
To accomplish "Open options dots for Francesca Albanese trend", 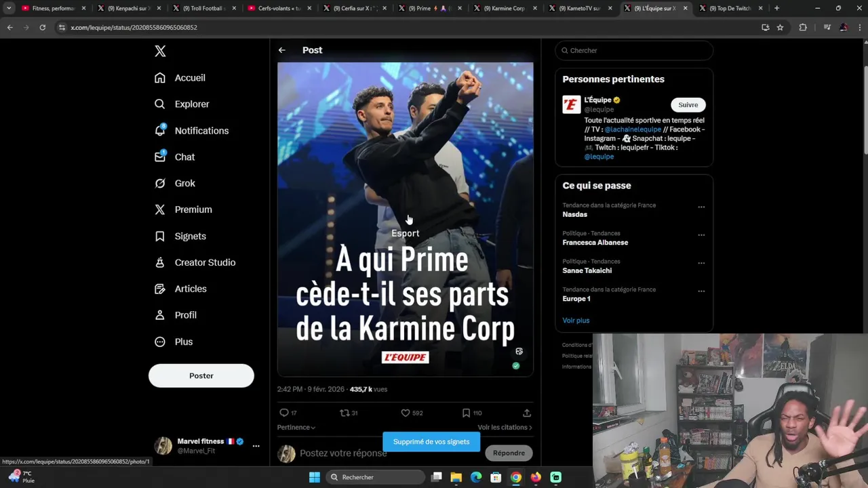I will (701, 235).
